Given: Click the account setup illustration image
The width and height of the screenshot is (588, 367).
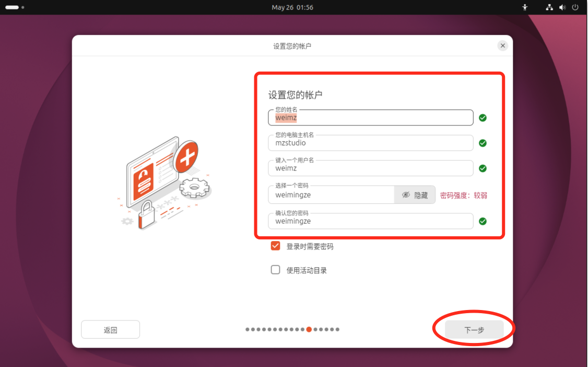Looking at the screenshot, I should pyautogui.click(x=164, y=183).
